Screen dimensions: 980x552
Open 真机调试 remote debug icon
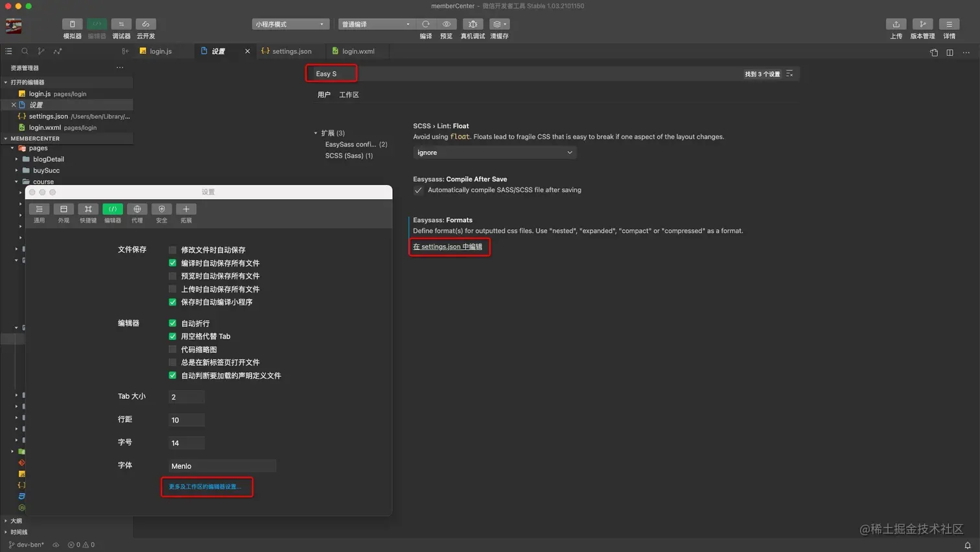[x=472, y=24]
